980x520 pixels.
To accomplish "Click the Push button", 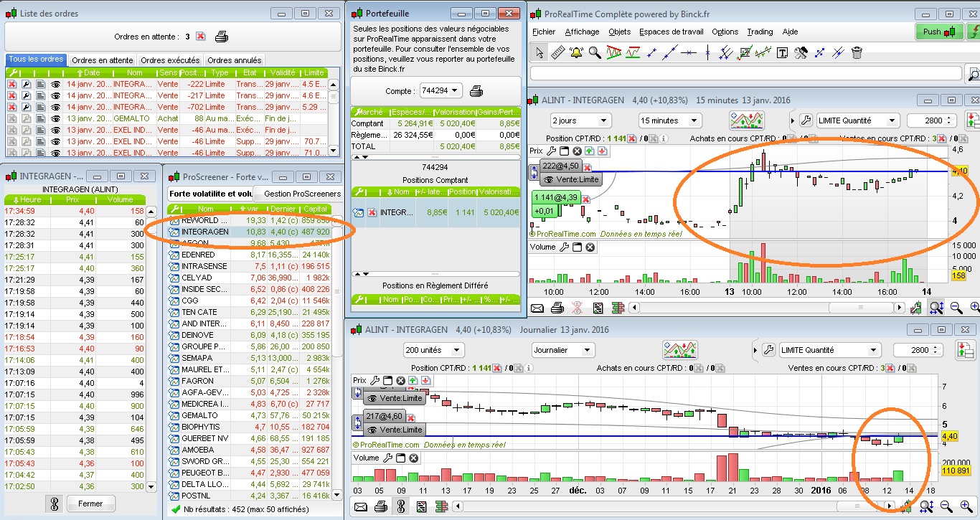I will coord(939,32).
